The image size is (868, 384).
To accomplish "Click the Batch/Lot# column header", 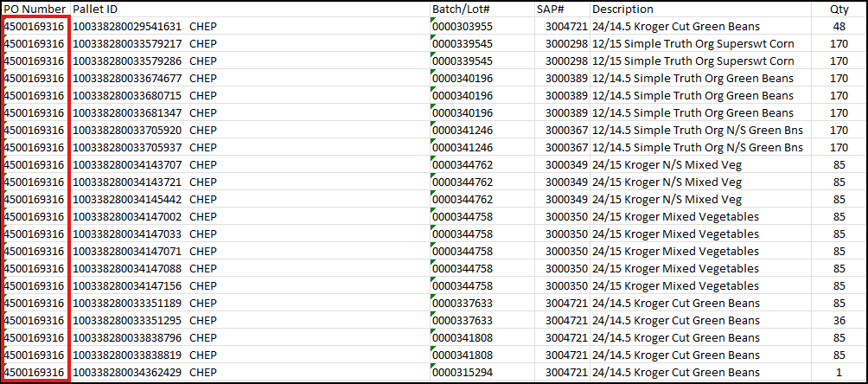I will click(482, 10).
